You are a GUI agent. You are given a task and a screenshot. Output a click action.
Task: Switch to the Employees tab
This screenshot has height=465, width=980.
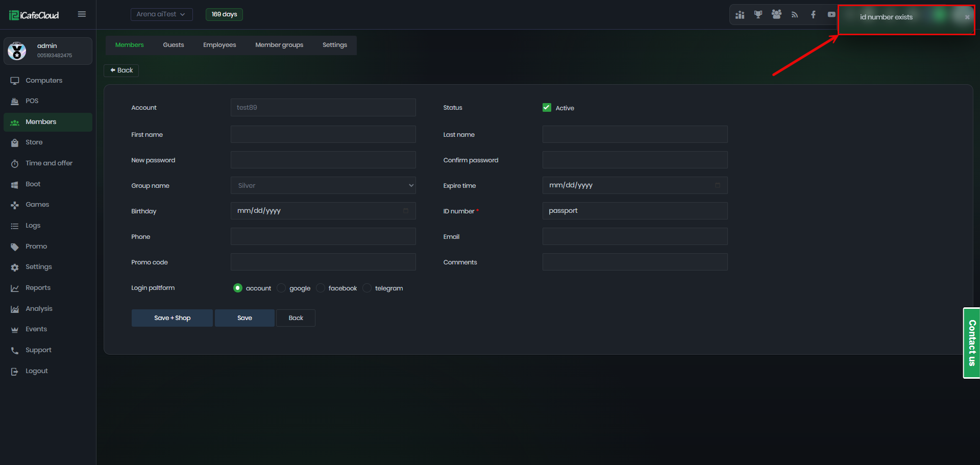[219, 45]
